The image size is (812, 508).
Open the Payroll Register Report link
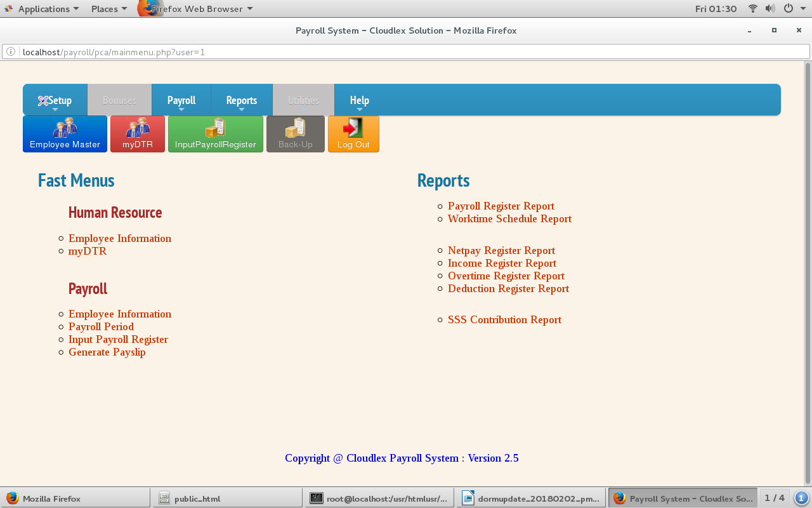(501, 206)
